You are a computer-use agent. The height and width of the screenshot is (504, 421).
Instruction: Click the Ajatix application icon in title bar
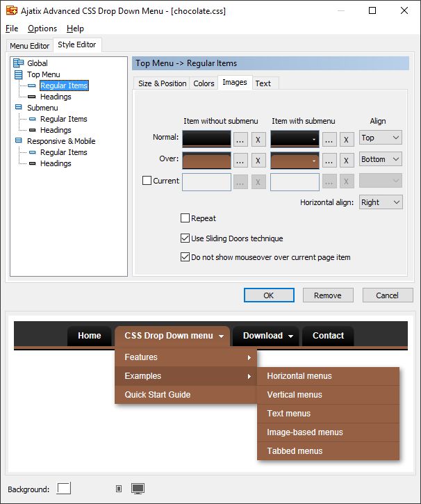tap(12, 10)
